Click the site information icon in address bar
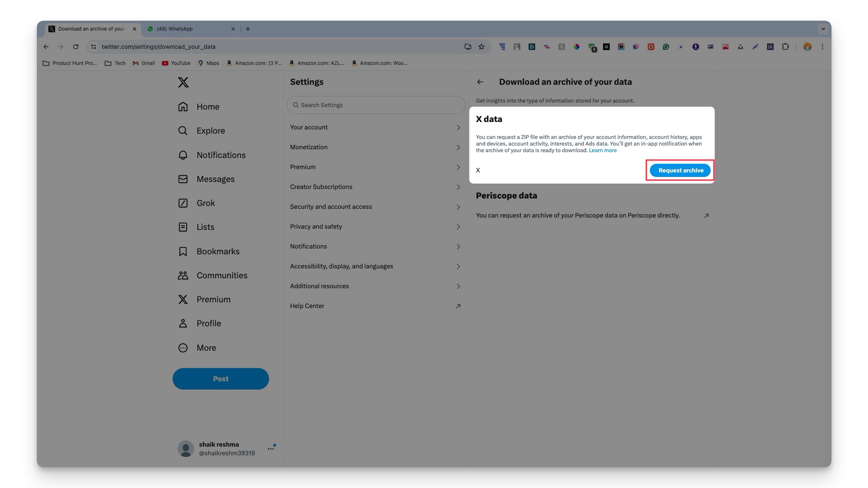Image resolution: width=868 pixels, height=488 pixels. coord(94,47)
